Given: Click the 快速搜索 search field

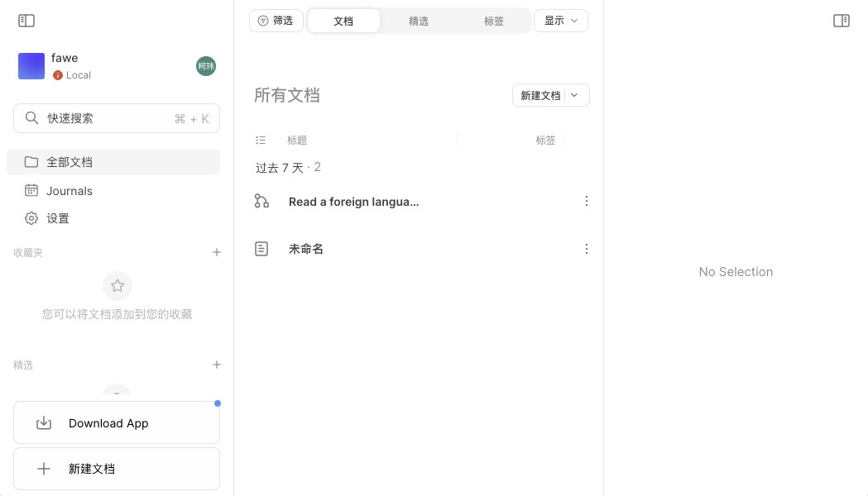Looking at the screenshot, I should click(117, 118).
